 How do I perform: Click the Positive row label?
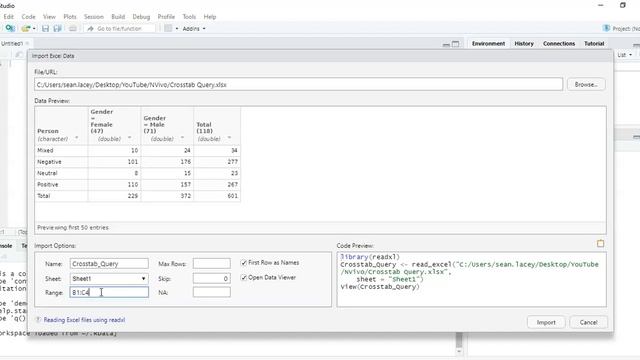coord(48,185)
